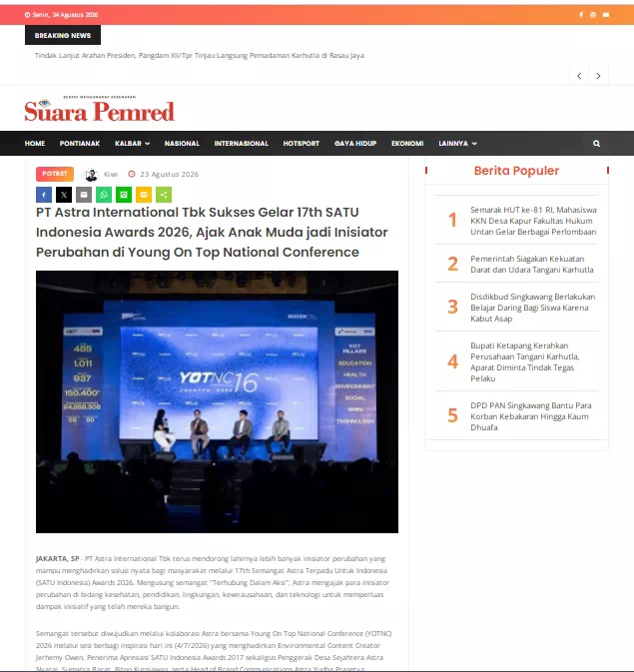Viewport: 634px width, 672px height.
Task: Click rank number 3 in Berita Populer
Action: (x=452, y=307)
